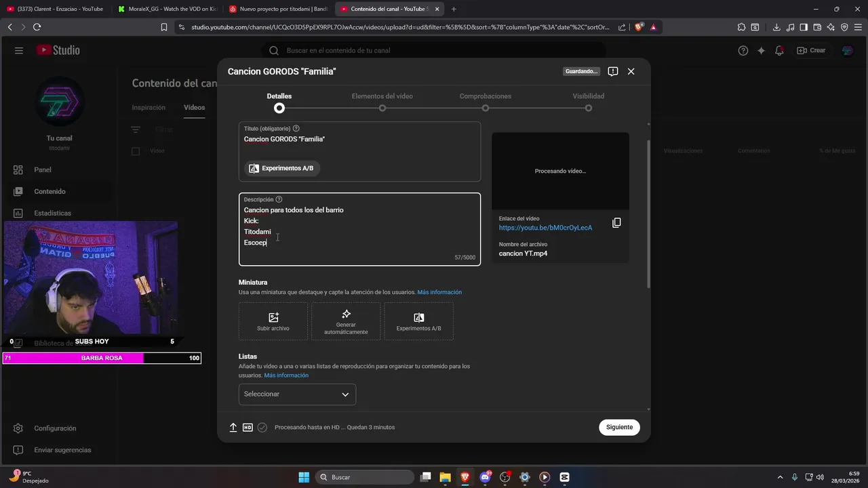Click into the Descripción text area
Screen dimensions: 868x488
pos(359,229)
